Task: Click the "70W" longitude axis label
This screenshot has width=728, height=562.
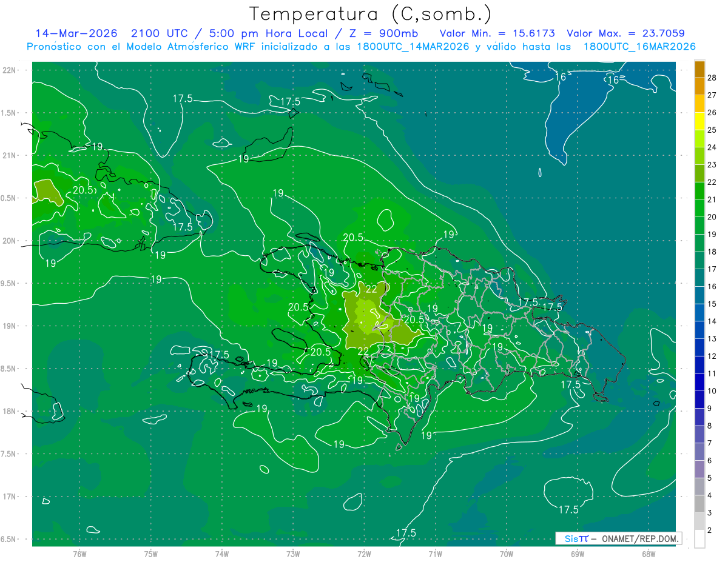Action: (506, 554)
